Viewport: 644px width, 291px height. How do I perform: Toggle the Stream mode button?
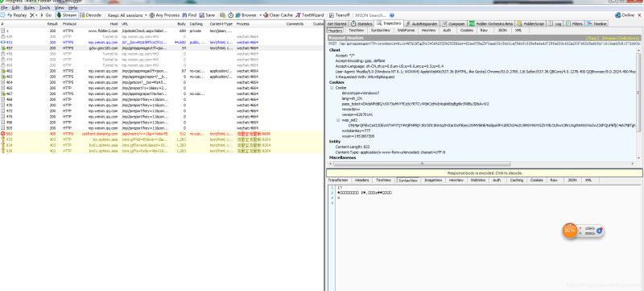pos(67,15)
